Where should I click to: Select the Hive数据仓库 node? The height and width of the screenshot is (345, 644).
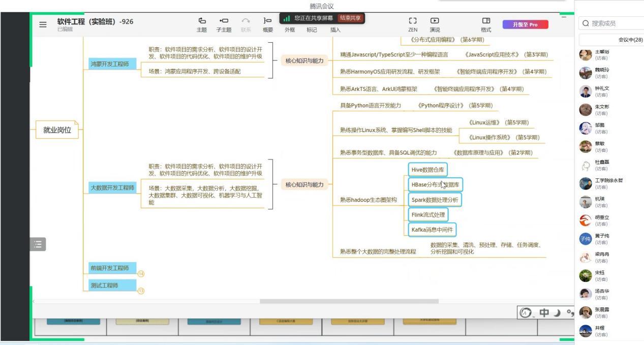(428, 170)
